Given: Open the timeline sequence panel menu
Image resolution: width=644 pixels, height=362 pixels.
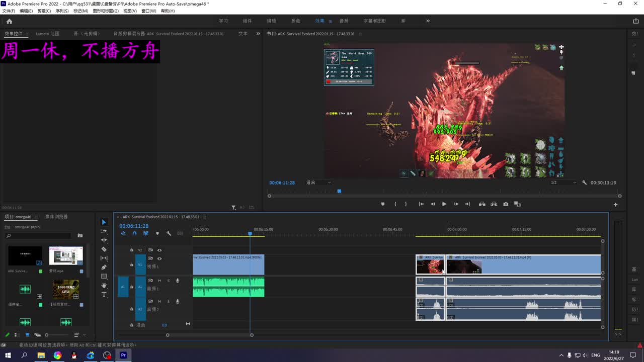Looking at the screenshot, I should pos(204,217).
